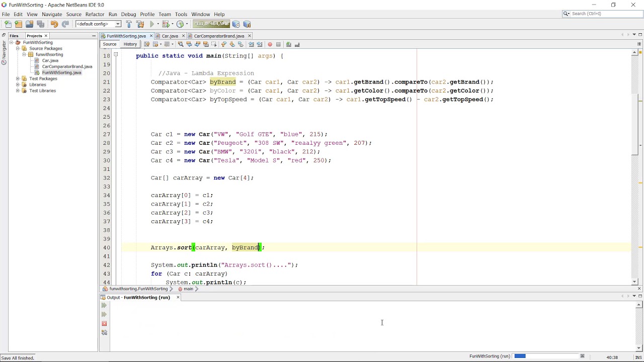Collapse the funwithsorting package node
The height and width of the screenshot is (362, 644).
[x=24, y=54]
